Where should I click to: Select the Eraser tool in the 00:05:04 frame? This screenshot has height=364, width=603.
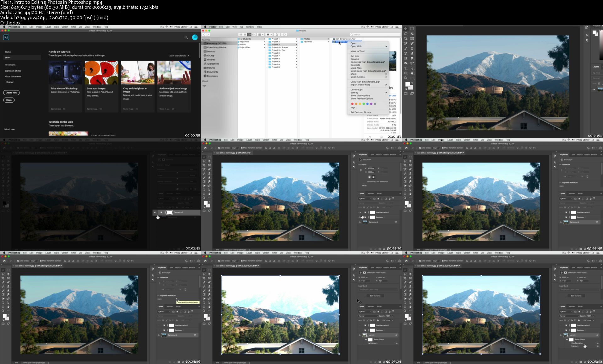pyautogui.click(x=209, y=290)
